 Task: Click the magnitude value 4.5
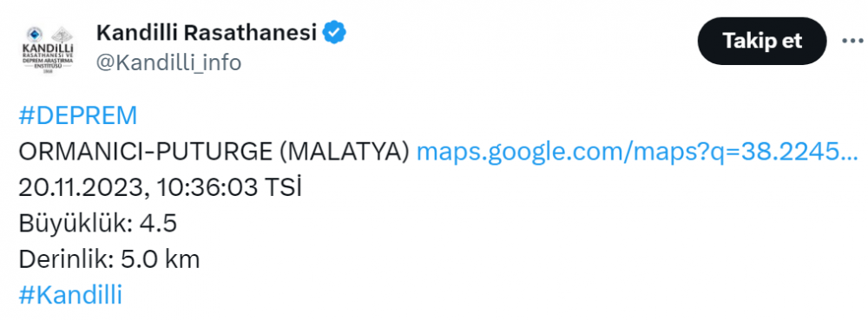tap(158, 224)
